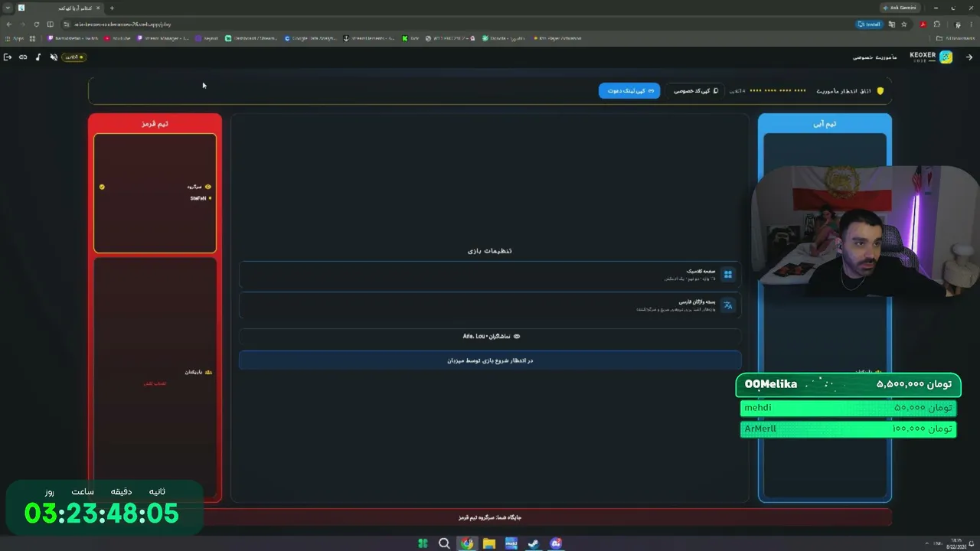The height and width of the screenshot is (551, 980).
Task: Open the Chrome three-dot menu
Action: [971, 24]
